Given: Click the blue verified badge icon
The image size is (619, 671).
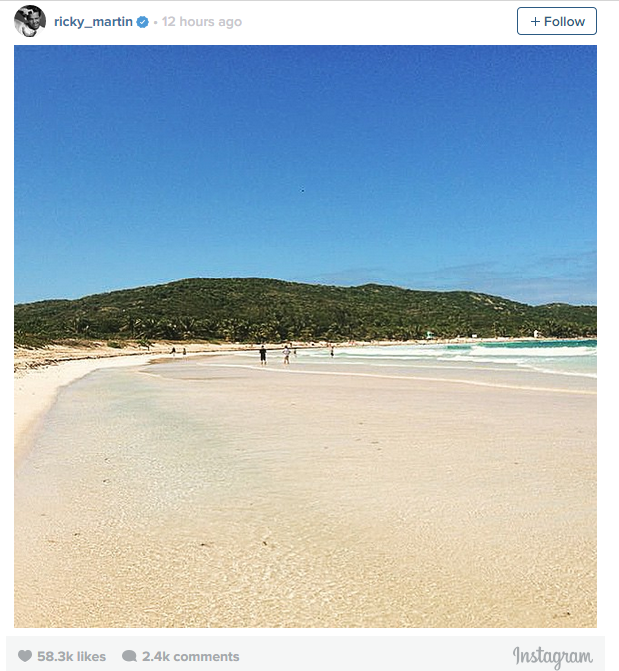Looking at the screenshot, I should pos(143,22).
